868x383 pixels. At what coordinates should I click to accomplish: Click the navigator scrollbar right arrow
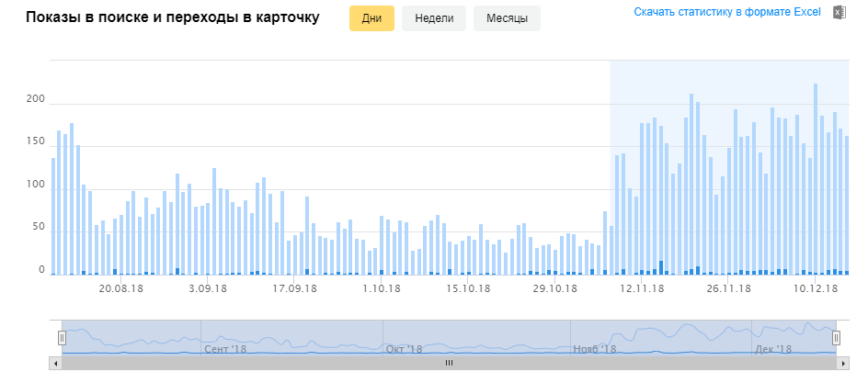(x=843, y=363)
